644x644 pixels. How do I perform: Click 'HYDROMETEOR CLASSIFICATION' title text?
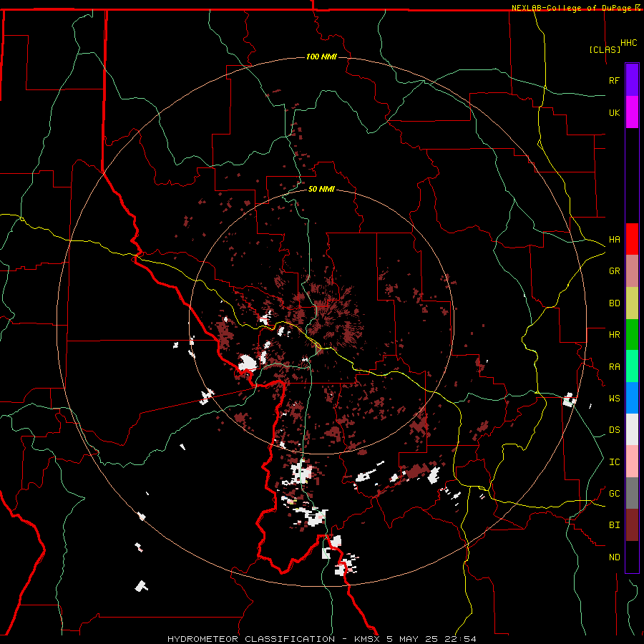coord(251,639)
